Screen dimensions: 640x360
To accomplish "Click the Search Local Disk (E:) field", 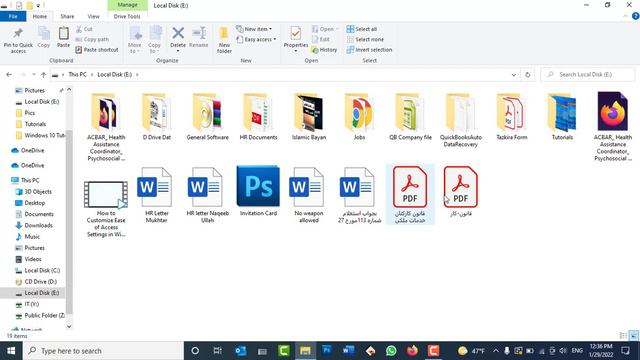I will tap(588, 75).
